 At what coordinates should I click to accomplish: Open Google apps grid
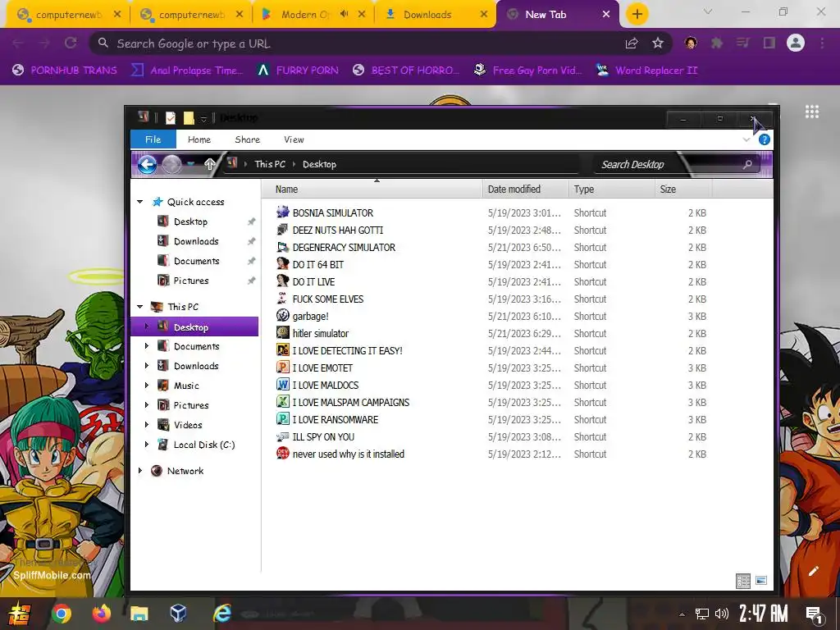coord(812,112)
